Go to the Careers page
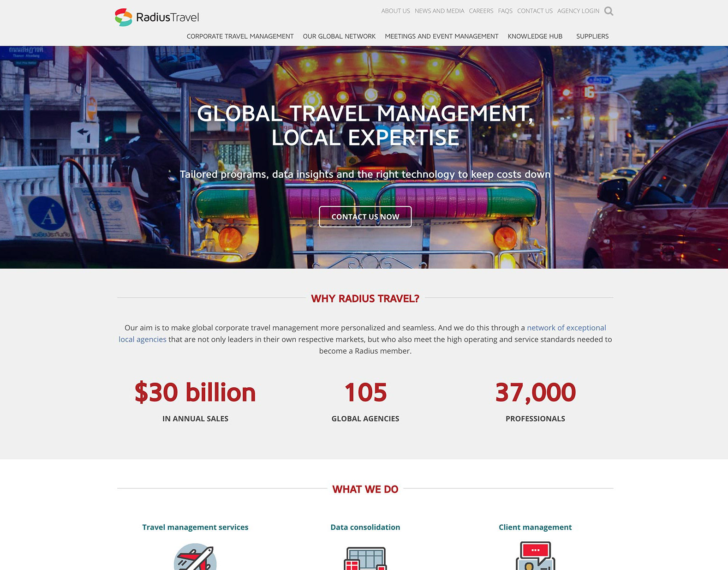This screenshot has width=728, height=570. point(481,11)
